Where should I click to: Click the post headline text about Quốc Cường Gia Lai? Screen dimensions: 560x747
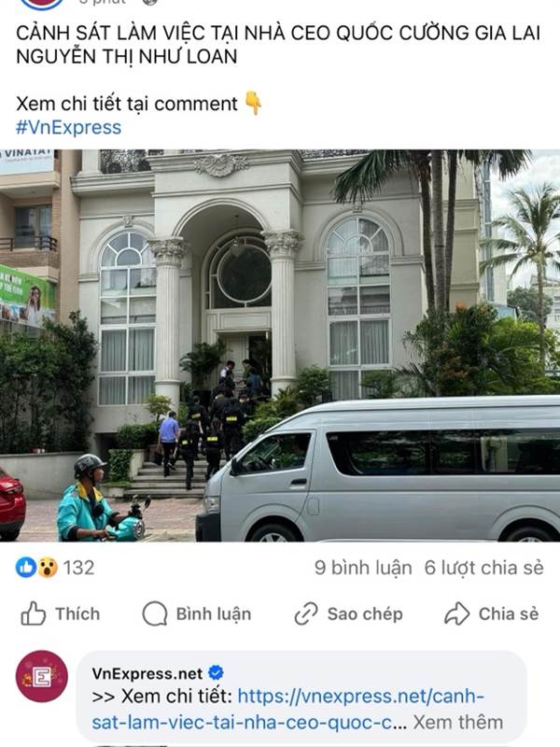pyautogui.click(x=278, y=44)
